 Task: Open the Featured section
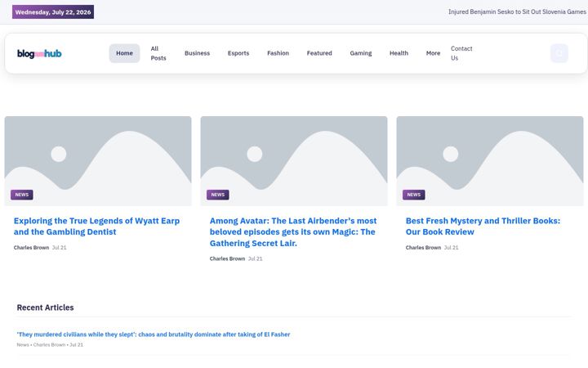click(319, 53)
